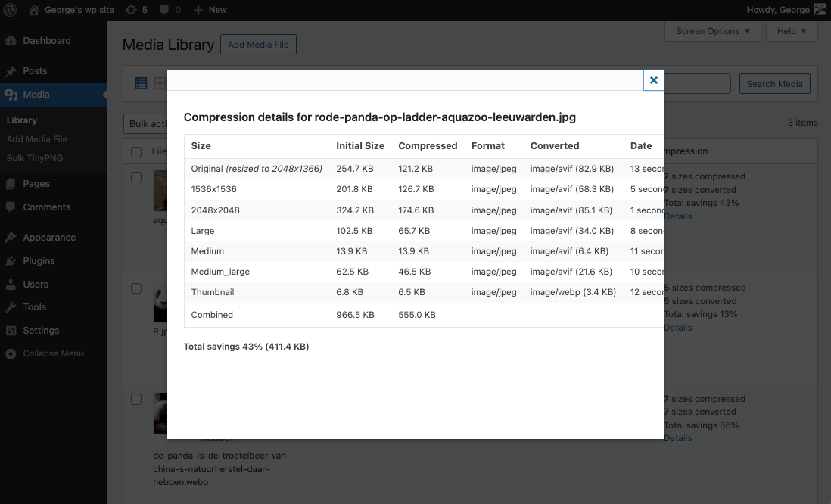The width and height of the screenshot is (831, 504).
Task: Toggle the select-all checkbox in table header
Action: [136, 152]
